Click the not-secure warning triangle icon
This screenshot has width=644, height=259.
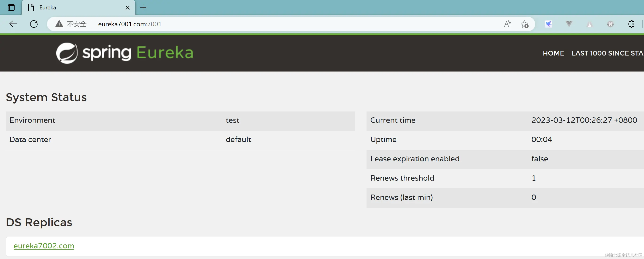[59, 24]
